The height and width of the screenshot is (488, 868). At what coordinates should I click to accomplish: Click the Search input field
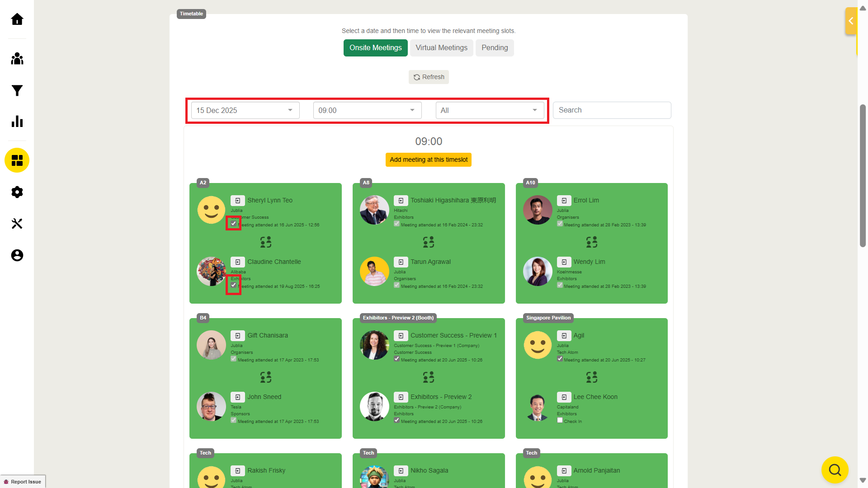coord(612,110)
